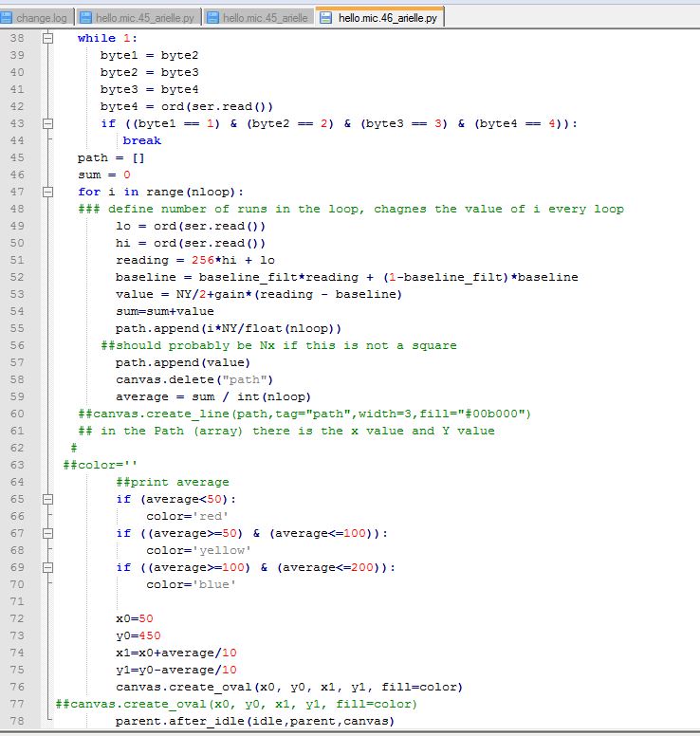Click 'average = sum / int(nloop)' line

point(213,396)
